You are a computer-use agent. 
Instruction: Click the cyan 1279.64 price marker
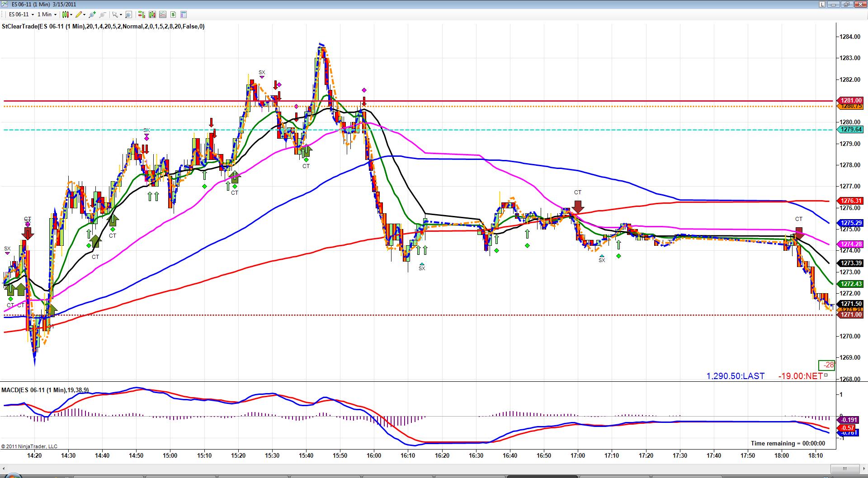(850, 130)
